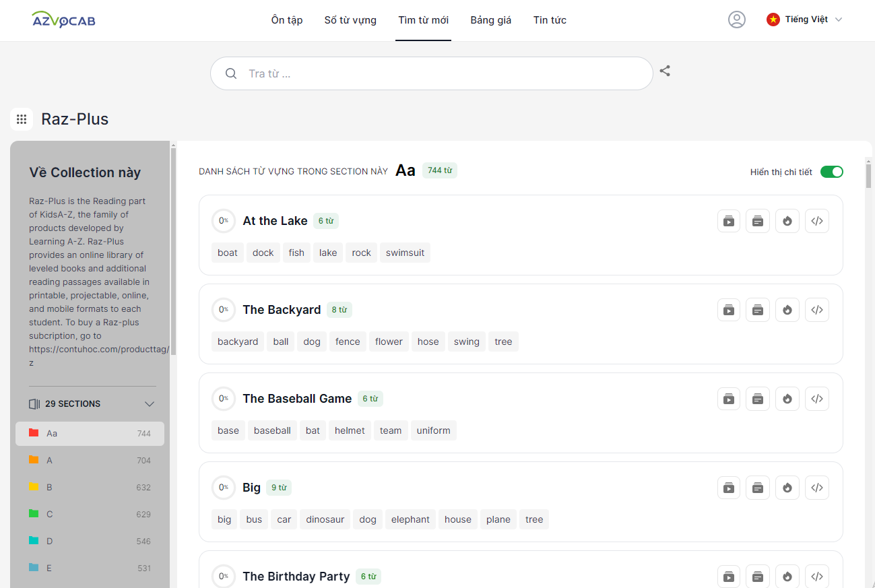
Task: Click the '9 từ' badge on Big
Action: pos(279,488)
